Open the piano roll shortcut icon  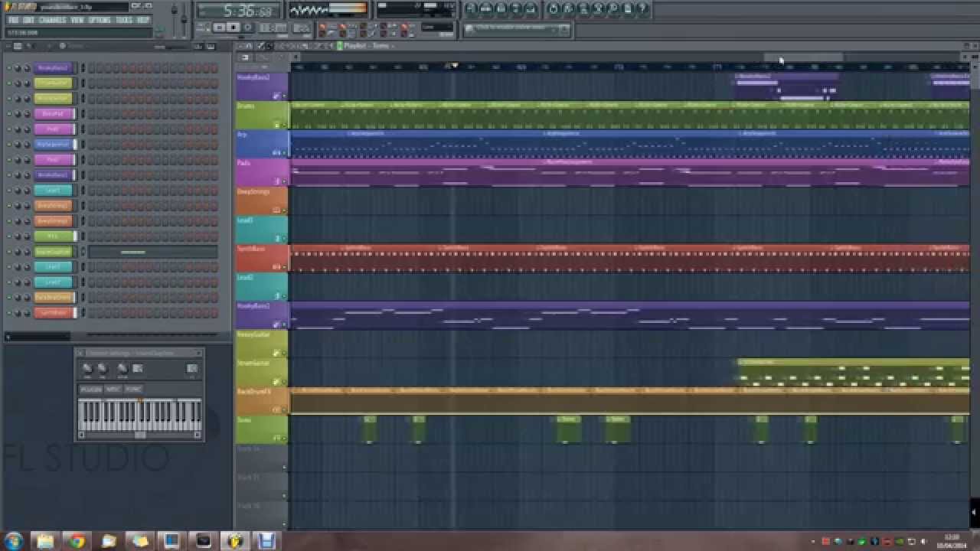[x=501, y=9]
